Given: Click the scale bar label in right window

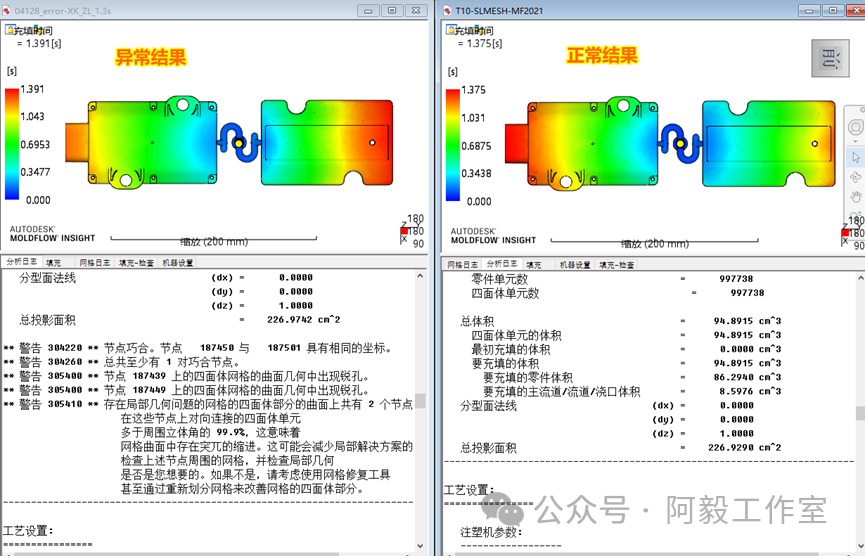Looking at the screenshot, I should [655, 244].
